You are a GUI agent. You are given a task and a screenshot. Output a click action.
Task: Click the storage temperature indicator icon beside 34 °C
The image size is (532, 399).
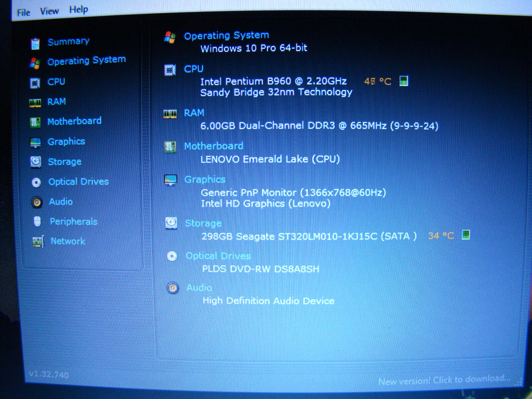pyautogui.click(x=466, y=235)
